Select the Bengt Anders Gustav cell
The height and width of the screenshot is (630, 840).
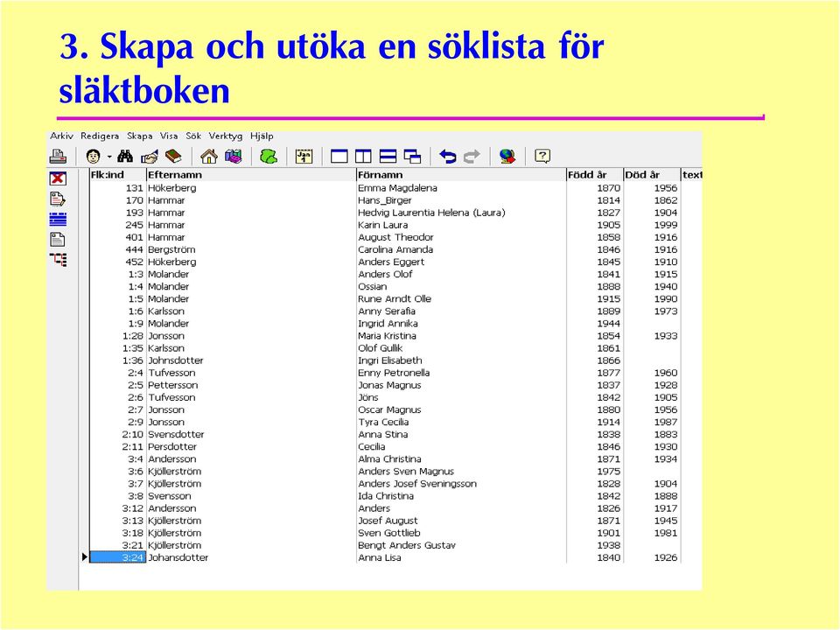point(461,545)
